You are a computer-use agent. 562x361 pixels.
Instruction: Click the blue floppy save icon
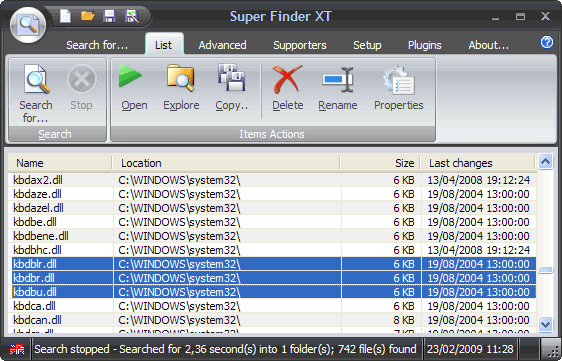109,16
